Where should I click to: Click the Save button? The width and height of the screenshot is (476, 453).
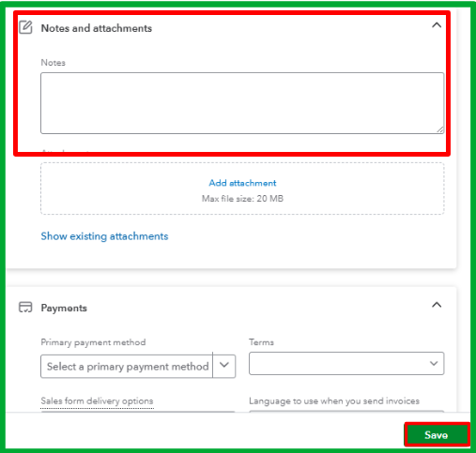pos(437,435)
